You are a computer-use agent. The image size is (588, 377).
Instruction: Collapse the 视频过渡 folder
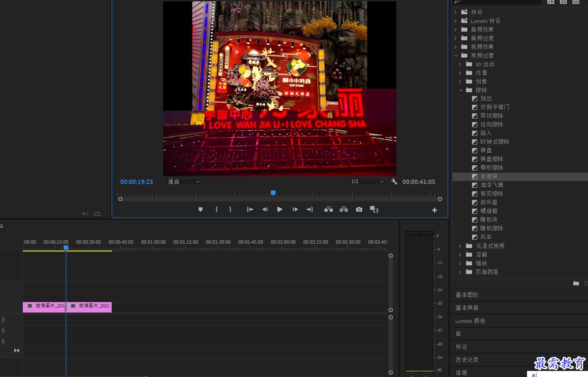(456, 55)
